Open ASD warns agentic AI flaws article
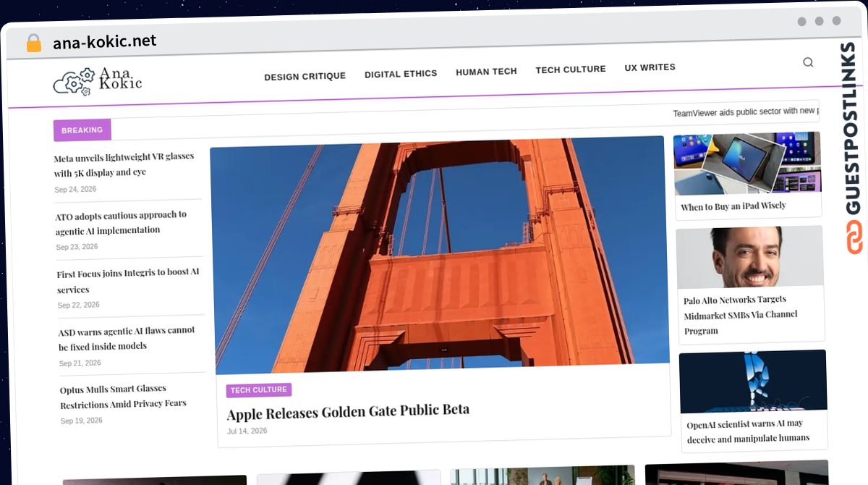 [x=127, y=338]
